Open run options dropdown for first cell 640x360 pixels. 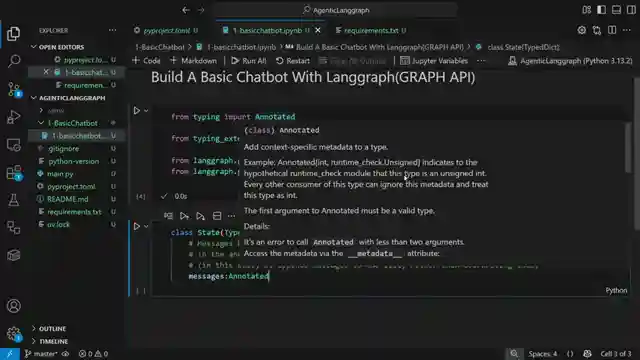click(146, 111)
